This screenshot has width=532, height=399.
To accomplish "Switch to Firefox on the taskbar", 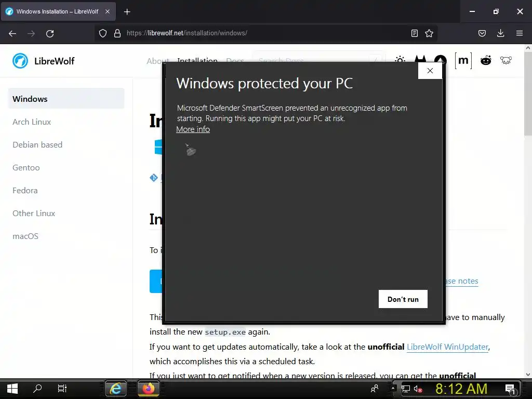I will pos(148,389).
